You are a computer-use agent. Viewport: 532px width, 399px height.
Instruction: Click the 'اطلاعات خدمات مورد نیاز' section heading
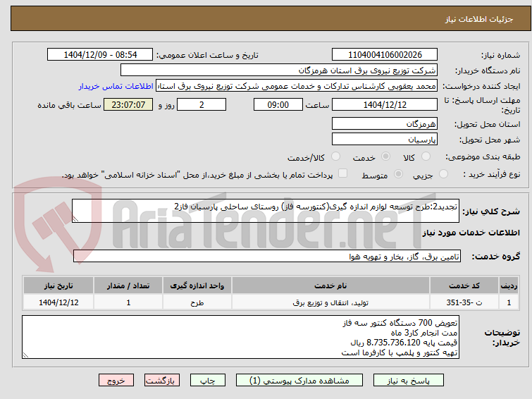click(x=471, y=233)
